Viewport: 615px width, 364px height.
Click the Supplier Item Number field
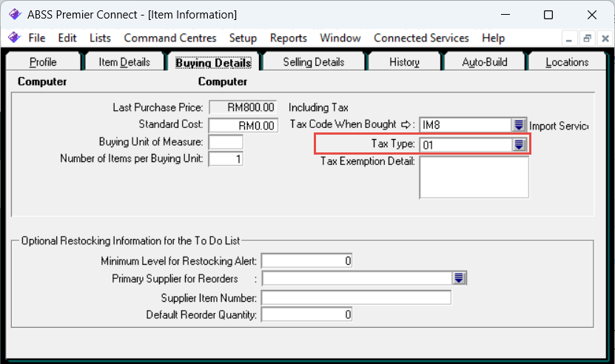[x=355, y=297]
